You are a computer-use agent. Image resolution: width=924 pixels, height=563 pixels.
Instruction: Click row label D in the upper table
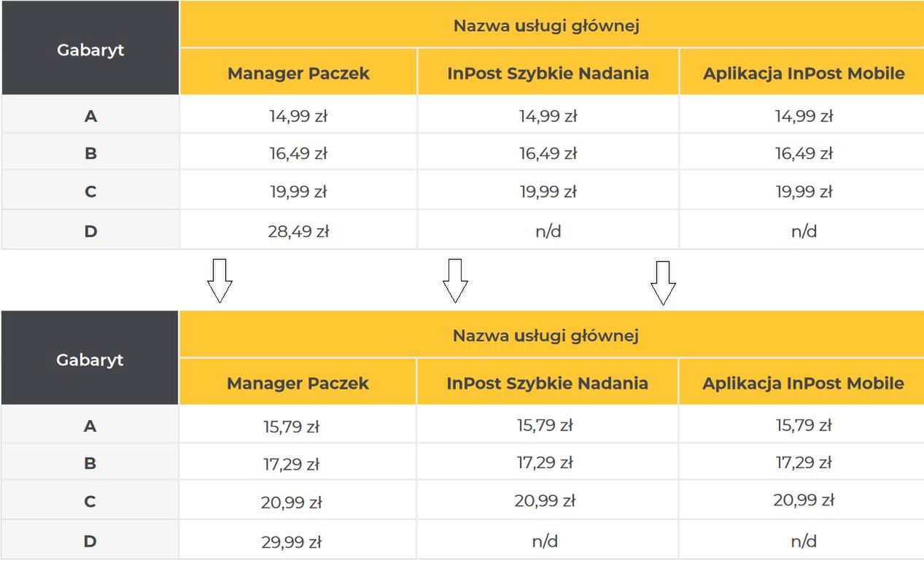tap(90, 231)
